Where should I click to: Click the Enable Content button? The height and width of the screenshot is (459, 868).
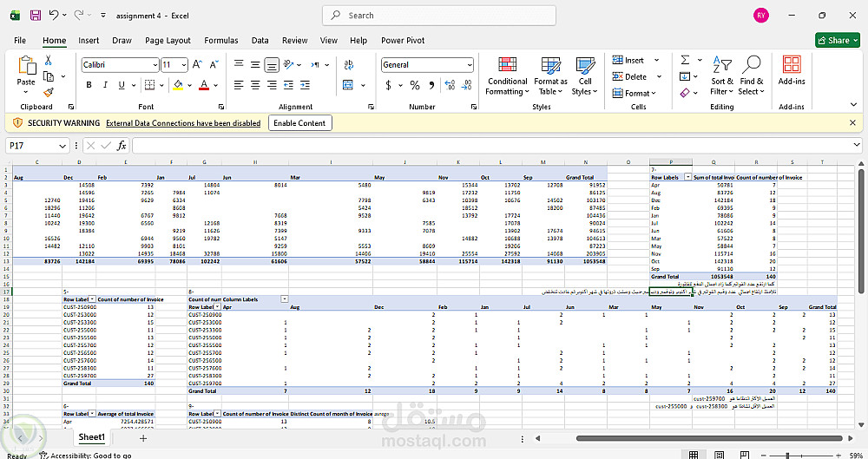tap(299, 123)
